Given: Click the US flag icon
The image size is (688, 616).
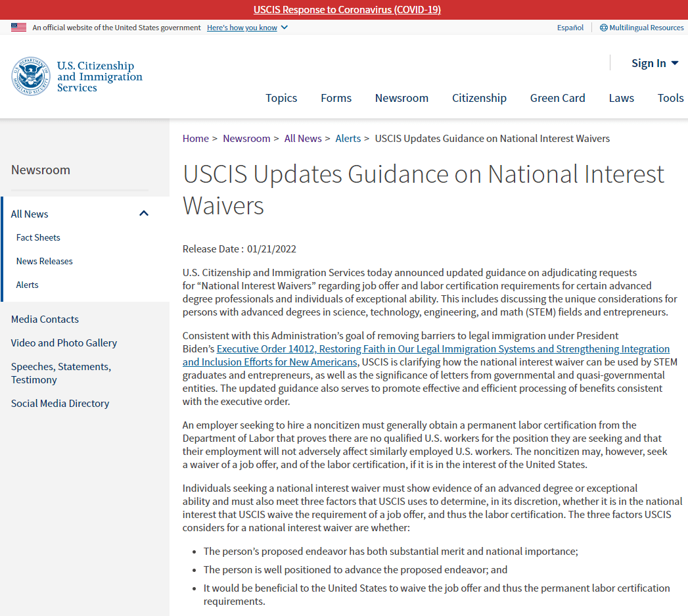Looking at the screenshot, I should pos(18,27).
